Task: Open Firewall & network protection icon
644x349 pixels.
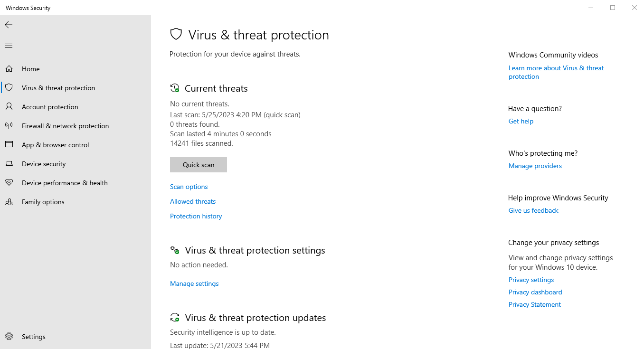Action: click(x=9, y=126)
